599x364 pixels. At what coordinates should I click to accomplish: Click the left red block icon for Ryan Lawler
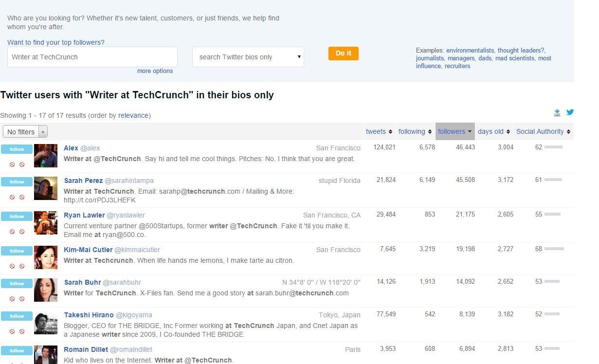click(x=12, y=232)
